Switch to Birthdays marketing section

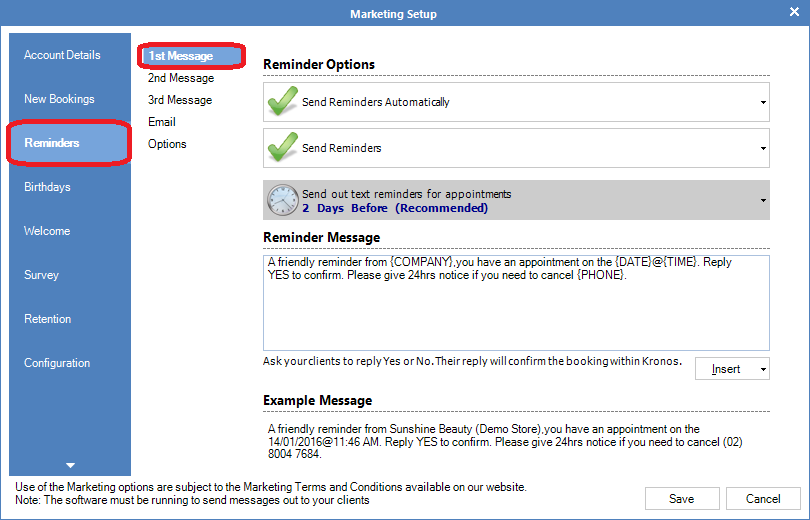click(x=47, y=187)
